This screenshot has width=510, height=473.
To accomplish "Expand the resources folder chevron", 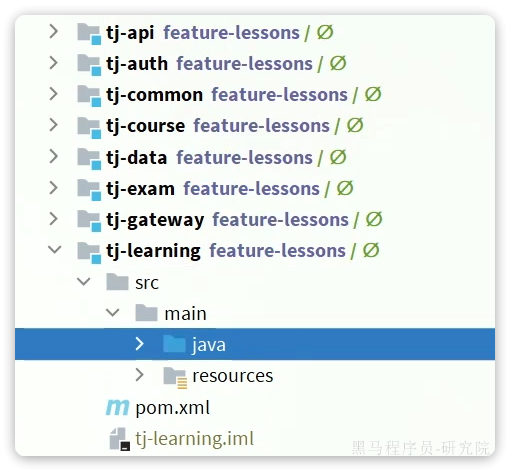I will click(140, 375).
